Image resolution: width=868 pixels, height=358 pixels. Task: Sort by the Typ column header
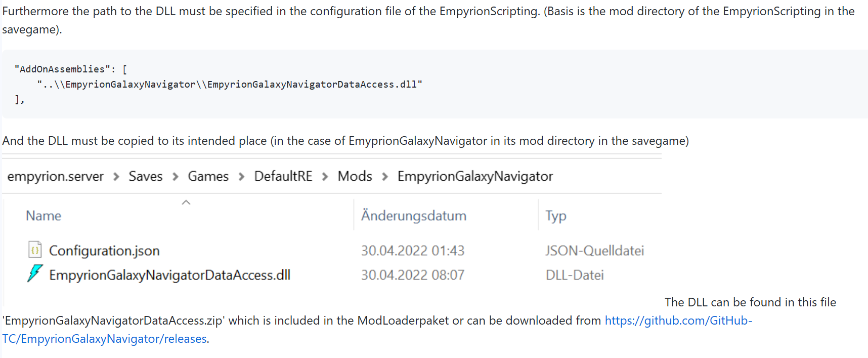coord(555,216)
